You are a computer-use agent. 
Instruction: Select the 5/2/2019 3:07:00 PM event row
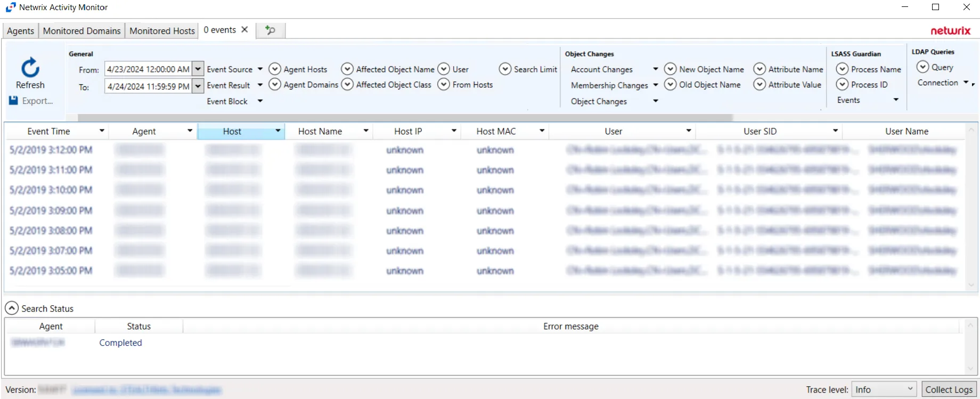pyautogui.click(x=485, y=250)
